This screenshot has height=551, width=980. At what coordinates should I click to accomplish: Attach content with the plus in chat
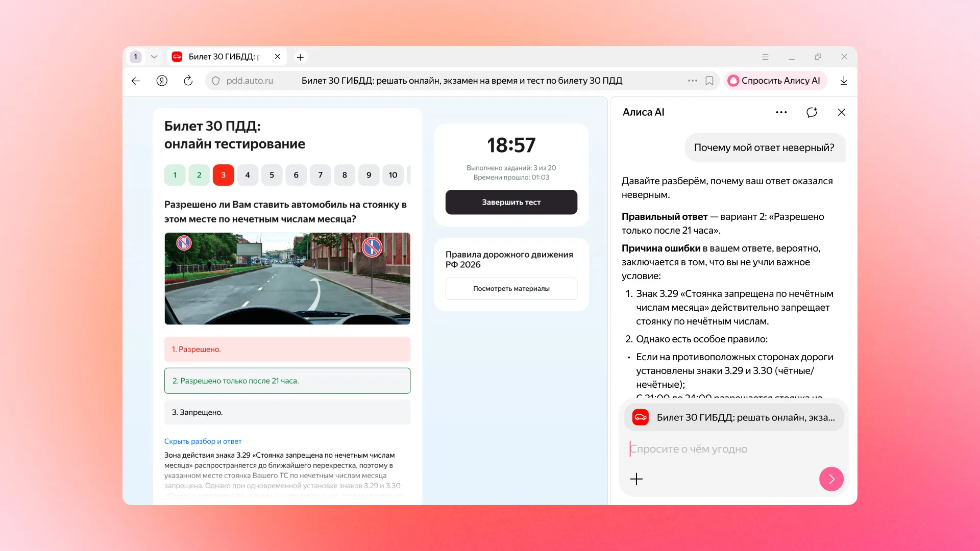tap(636, 479)
